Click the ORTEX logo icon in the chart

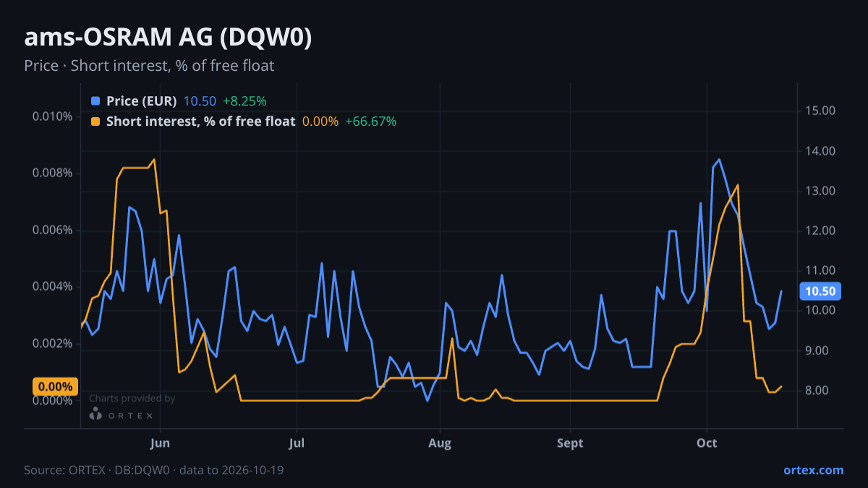point(95,414)
